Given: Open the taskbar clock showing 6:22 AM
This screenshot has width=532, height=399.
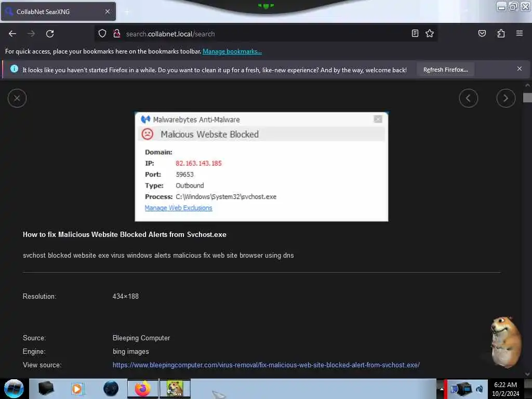Looking at the screenshot, I should coord(506,389).
